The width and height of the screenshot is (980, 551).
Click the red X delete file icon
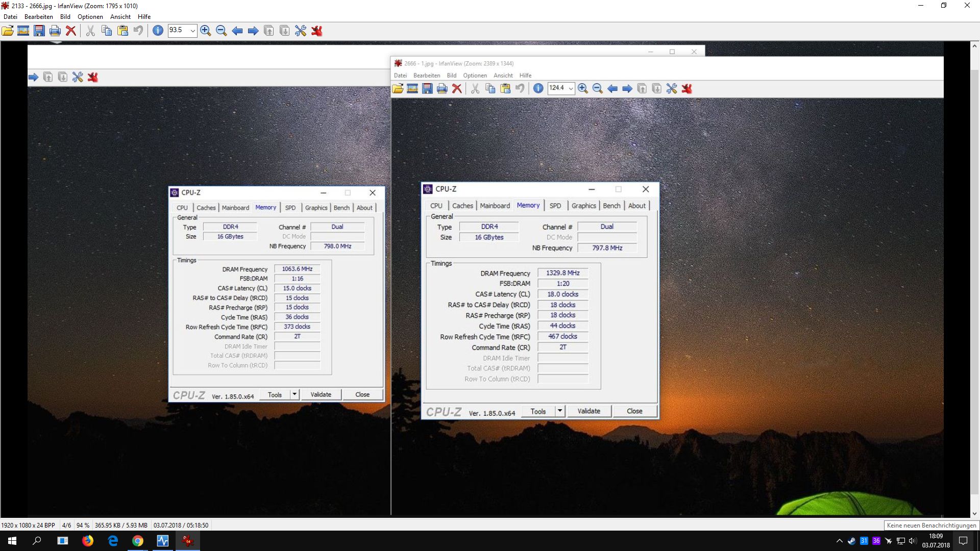pyautogui.click(x=71, y=31)
